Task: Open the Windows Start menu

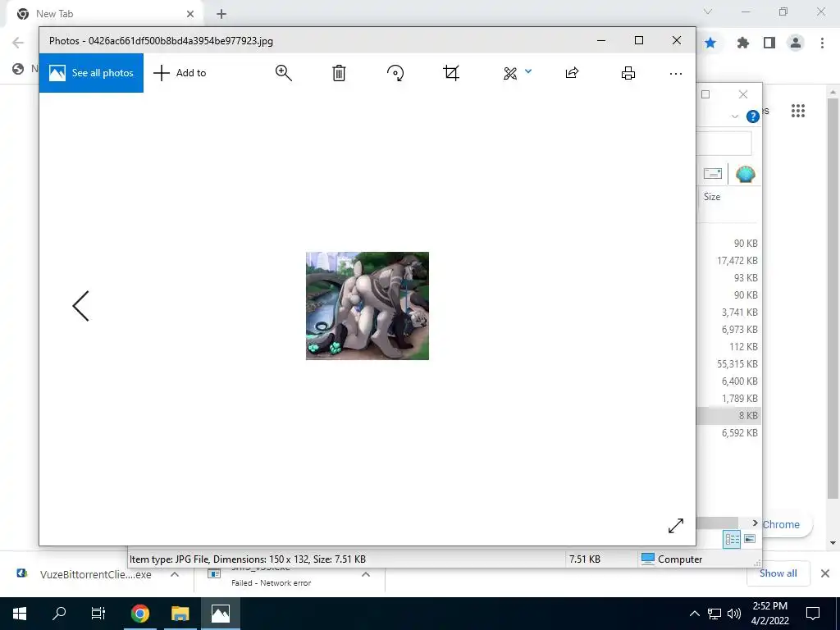Action: [20, 614]
